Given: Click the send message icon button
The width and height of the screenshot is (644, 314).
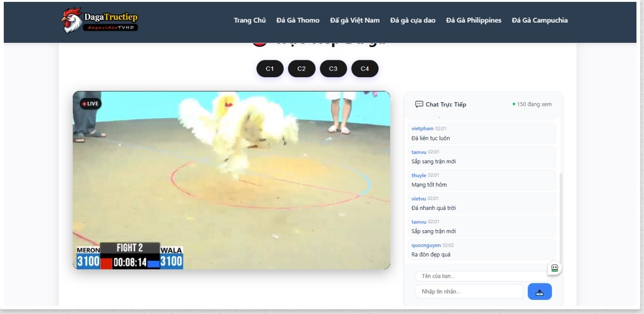Looking at the screenshot, I should pos(539,292).
